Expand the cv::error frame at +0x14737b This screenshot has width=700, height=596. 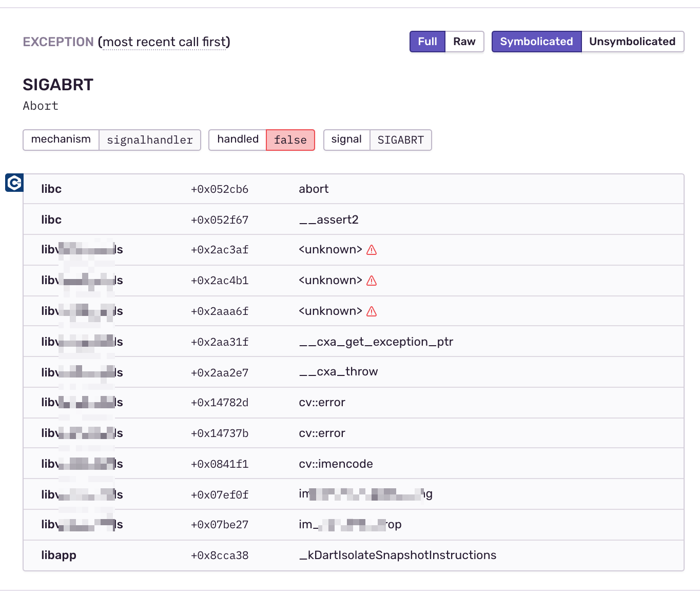pyautogui.click(x=354, y=433)
